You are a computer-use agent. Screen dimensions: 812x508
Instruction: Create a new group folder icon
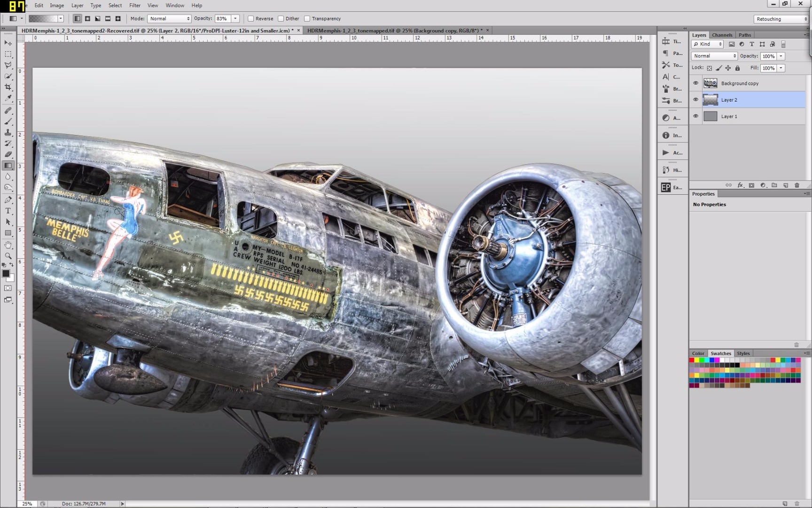pyautogui.click(x=774, y=185)
